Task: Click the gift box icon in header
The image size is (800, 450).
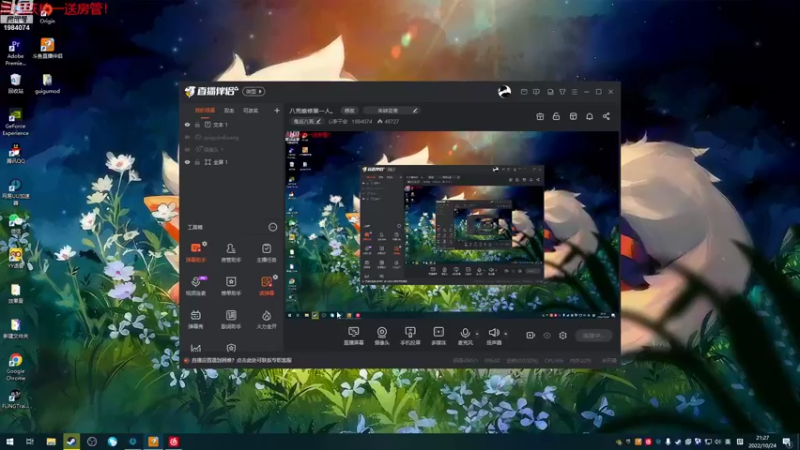Action: [x=540, y=116]
